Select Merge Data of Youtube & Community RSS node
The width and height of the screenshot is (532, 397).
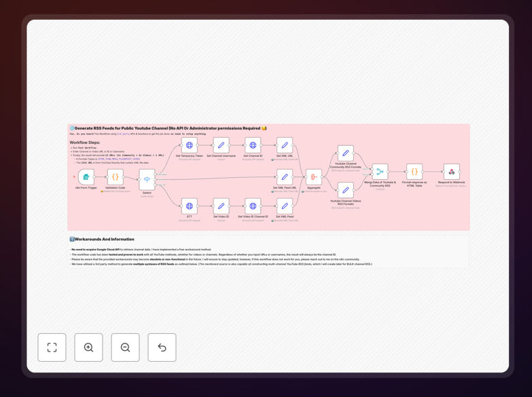[x=380, y=172]
